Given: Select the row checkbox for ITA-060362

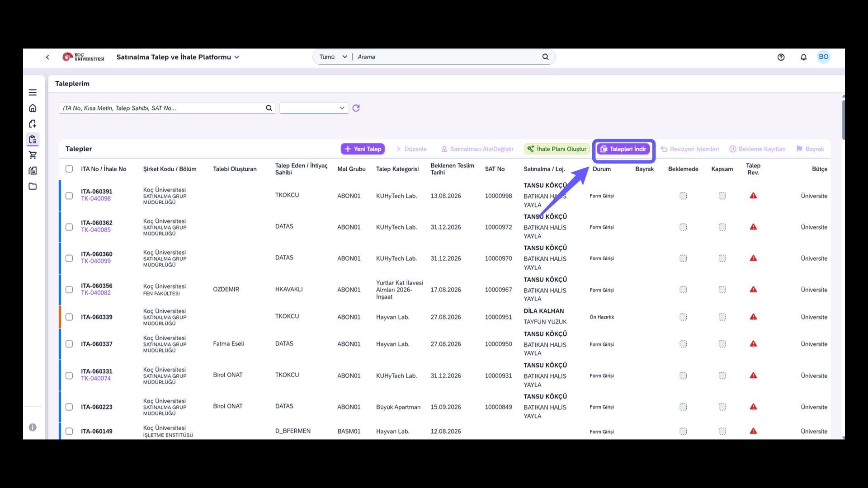Looking at the screenshot, I should click(69, 227).
